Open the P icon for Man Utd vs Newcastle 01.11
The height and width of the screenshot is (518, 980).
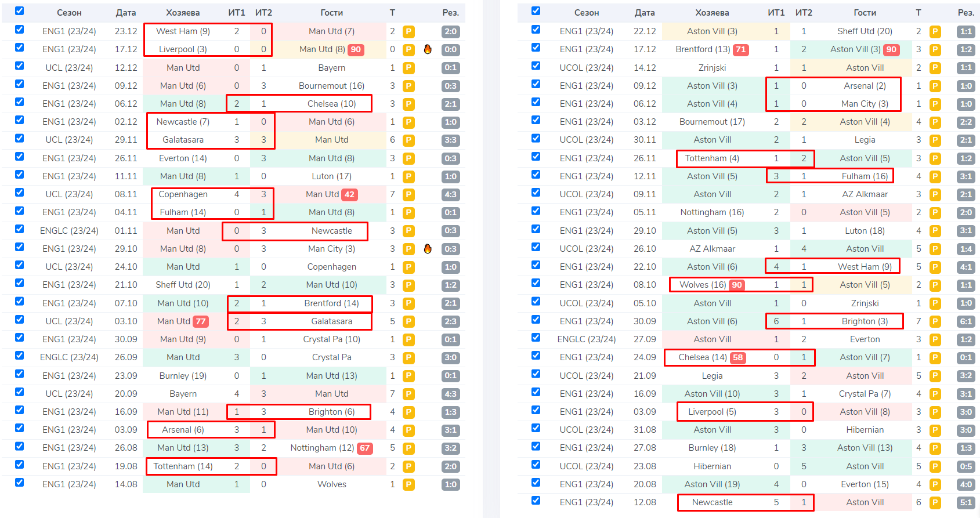[x=409, y=231]
